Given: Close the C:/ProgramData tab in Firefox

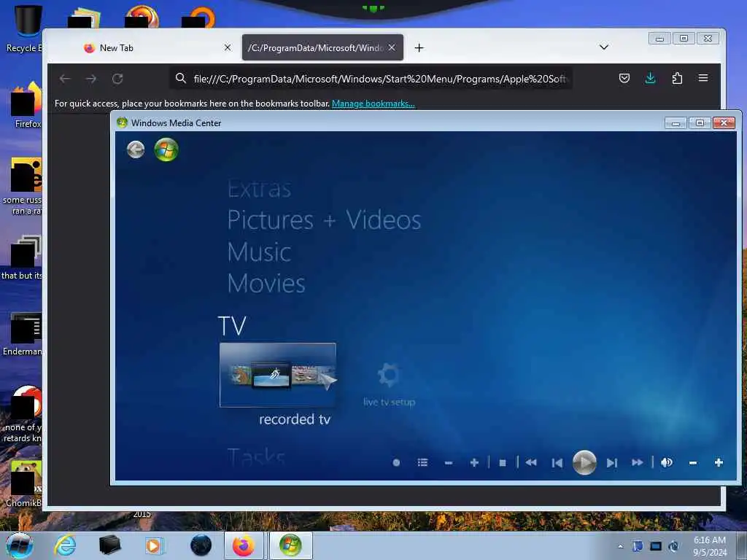Looking at the screenshot, I should click(x=392, y=47).
